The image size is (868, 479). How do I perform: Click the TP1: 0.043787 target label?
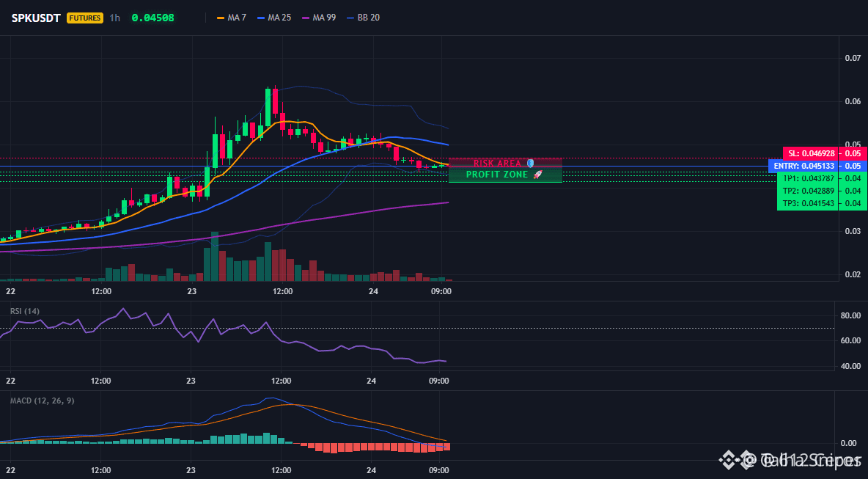tap(808, 178)
